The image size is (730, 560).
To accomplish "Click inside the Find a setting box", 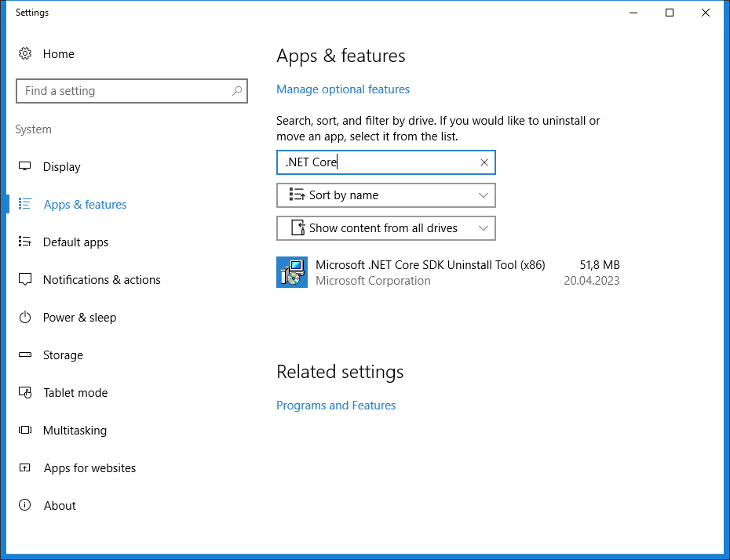I will point(126,91).
